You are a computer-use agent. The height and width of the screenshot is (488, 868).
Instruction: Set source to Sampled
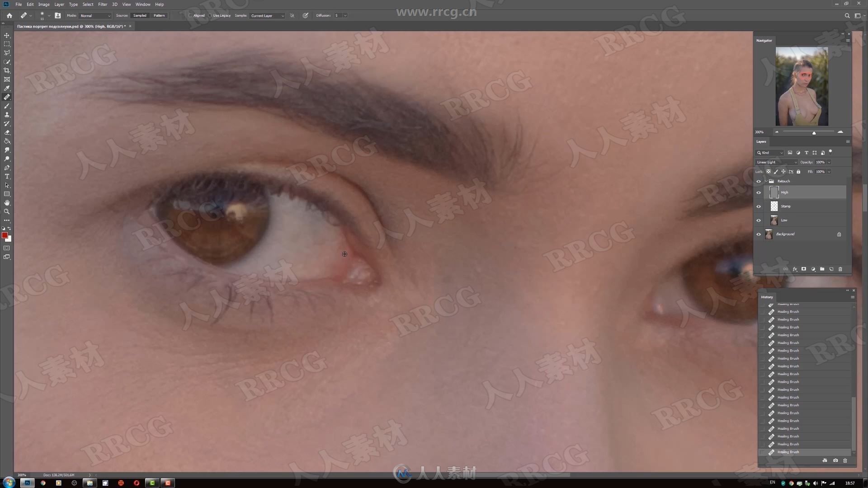140,15
